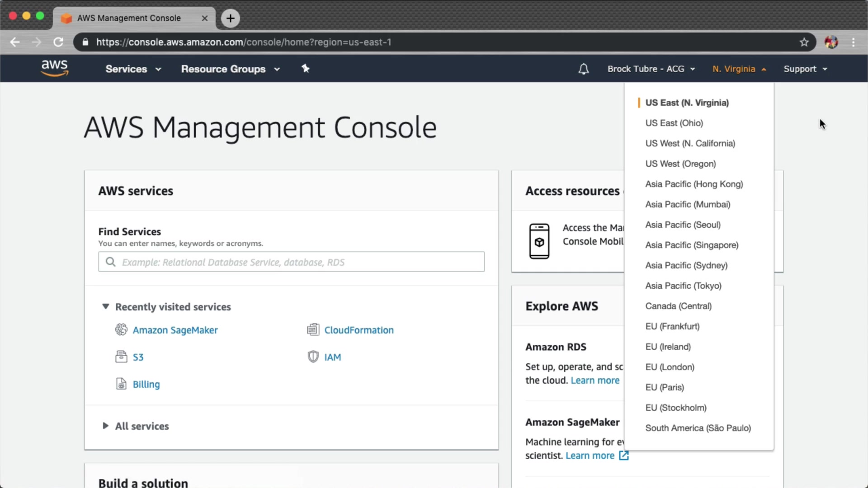Click the IAM shield icon
Screen dimensions: 868x488
(x=313, y=357)
